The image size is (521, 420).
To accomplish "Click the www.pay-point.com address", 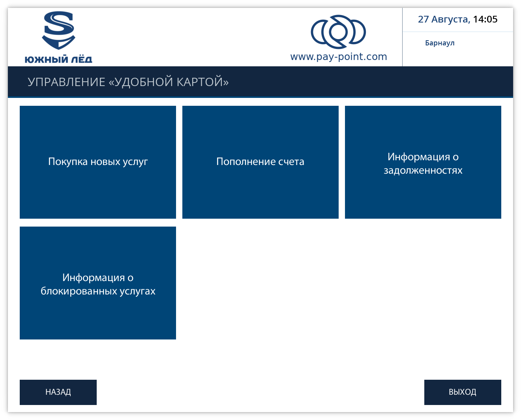I will [x=339, y=57].
